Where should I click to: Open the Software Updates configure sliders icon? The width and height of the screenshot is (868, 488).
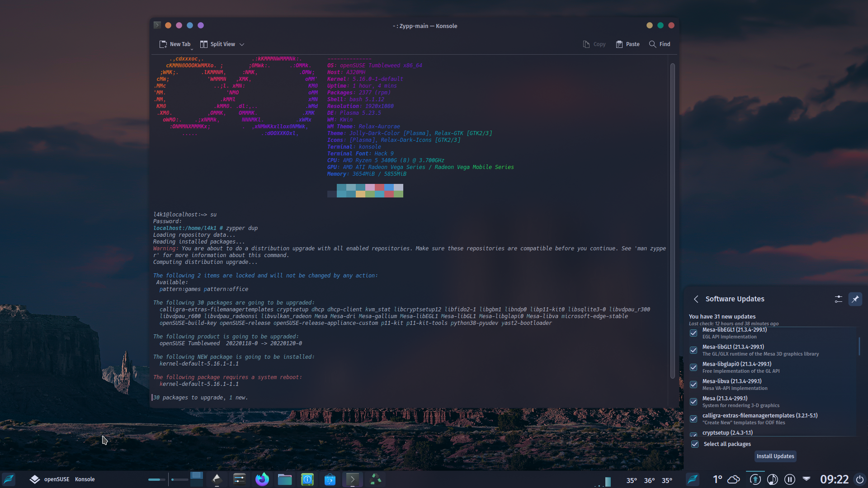(x=838, y=299)
